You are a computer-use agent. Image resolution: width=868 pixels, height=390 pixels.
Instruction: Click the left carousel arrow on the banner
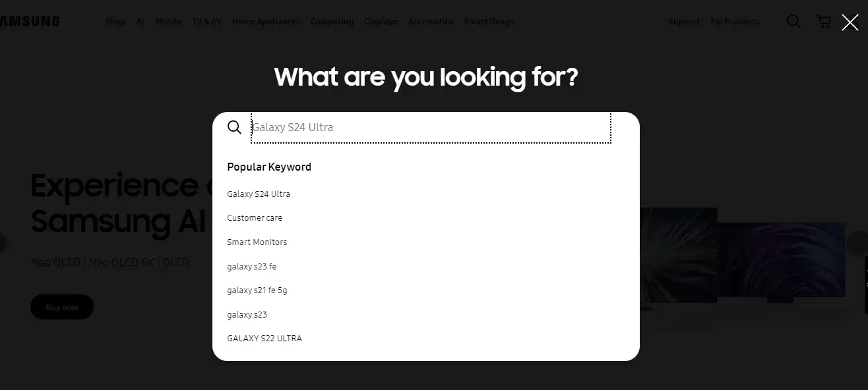click(3, 242)
